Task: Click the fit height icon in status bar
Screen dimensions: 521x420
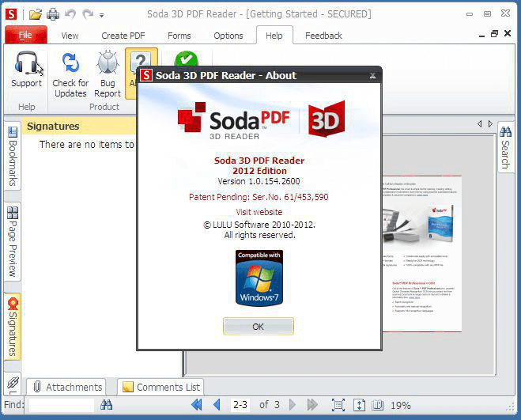Action: coord(360,405)
